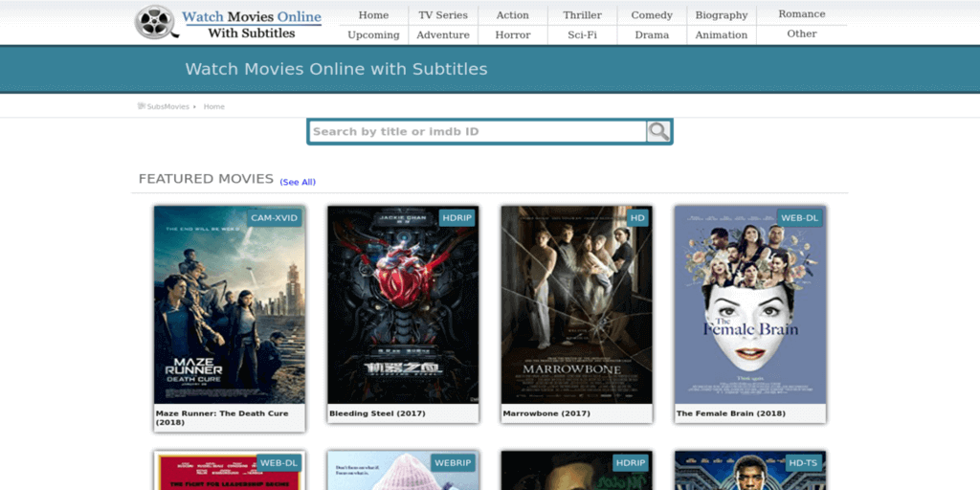980x490 pixels.
Task: Browse the Sci-Fi genre
Action: tap(583, 35)
